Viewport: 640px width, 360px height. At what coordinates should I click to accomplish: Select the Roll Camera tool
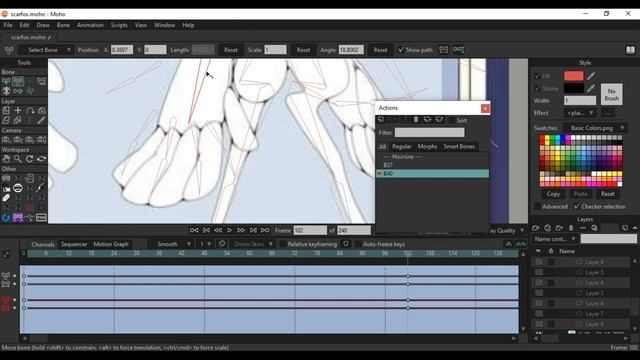pos(30,140)
